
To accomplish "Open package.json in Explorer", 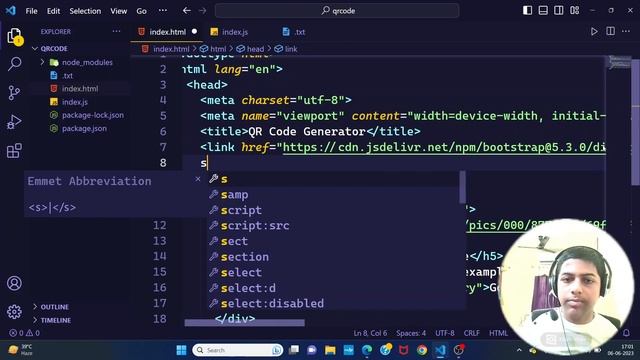I will (x=84, y=128).
